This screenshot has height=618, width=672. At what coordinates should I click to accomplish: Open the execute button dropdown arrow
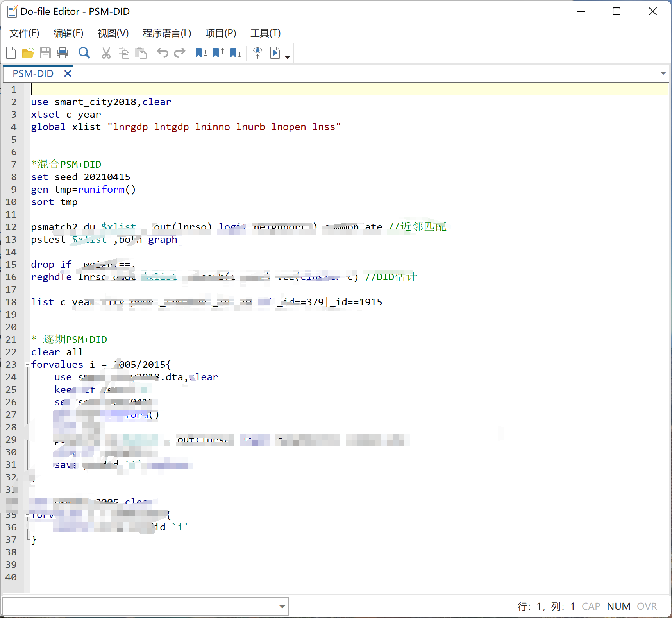tap(288, 57)
